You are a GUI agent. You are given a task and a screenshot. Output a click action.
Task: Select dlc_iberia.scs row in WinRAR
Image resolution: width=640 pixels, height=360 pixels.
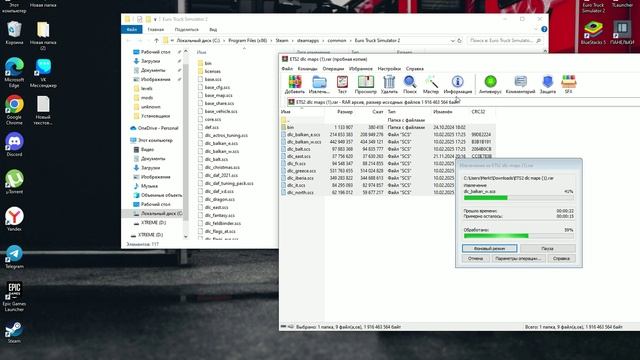click(387, 178)
